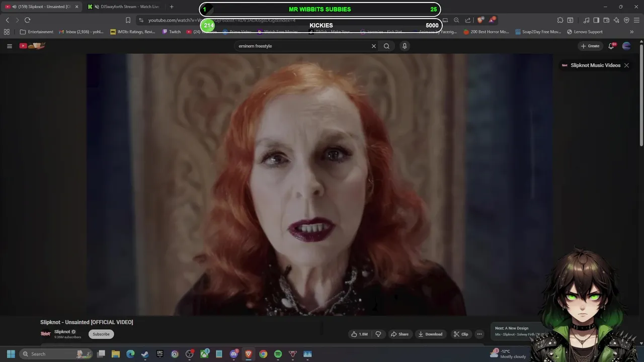Open the Leo AI sparkle icon
Viewport: 644px width, 362px height.
[616, 20]
